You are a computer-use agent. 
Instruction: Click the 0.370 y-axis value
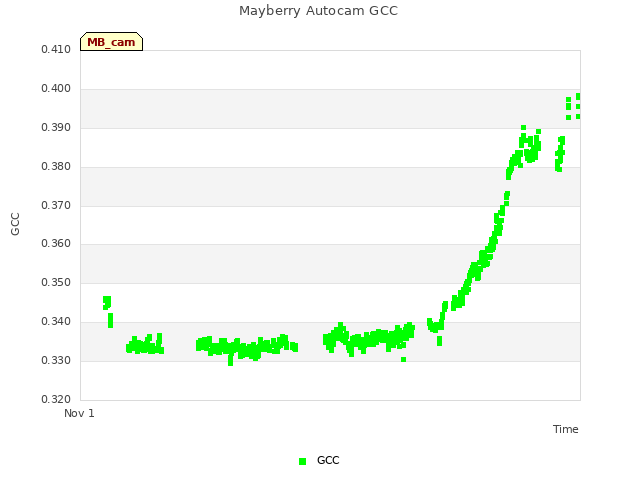56,205
